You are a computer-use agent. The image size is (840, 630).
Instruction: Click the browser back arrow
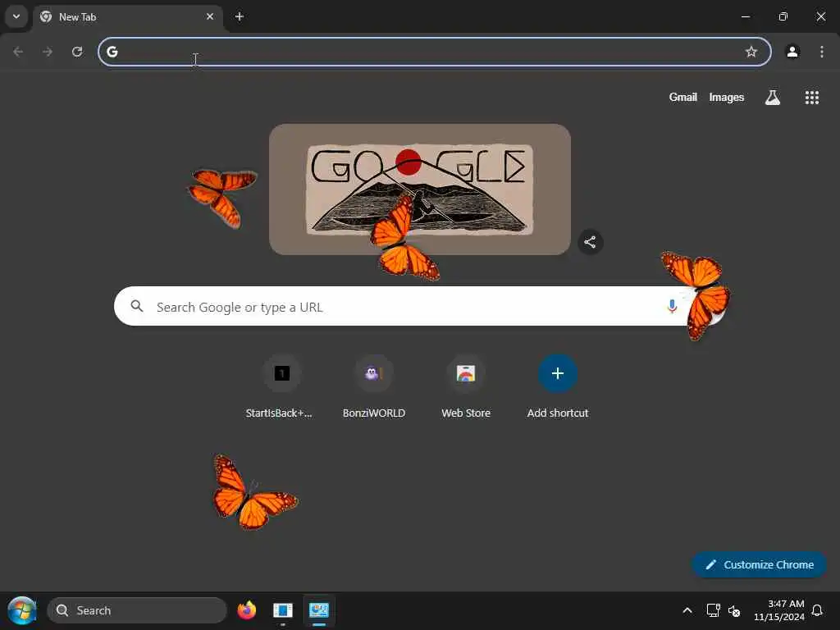(x=18, y=52)
